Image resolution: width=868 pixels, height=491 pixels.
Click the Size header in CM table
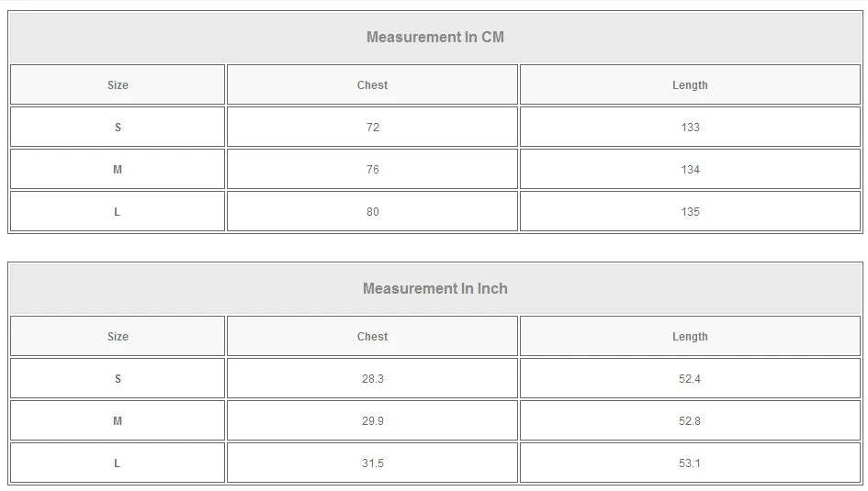tap(118, 85)
